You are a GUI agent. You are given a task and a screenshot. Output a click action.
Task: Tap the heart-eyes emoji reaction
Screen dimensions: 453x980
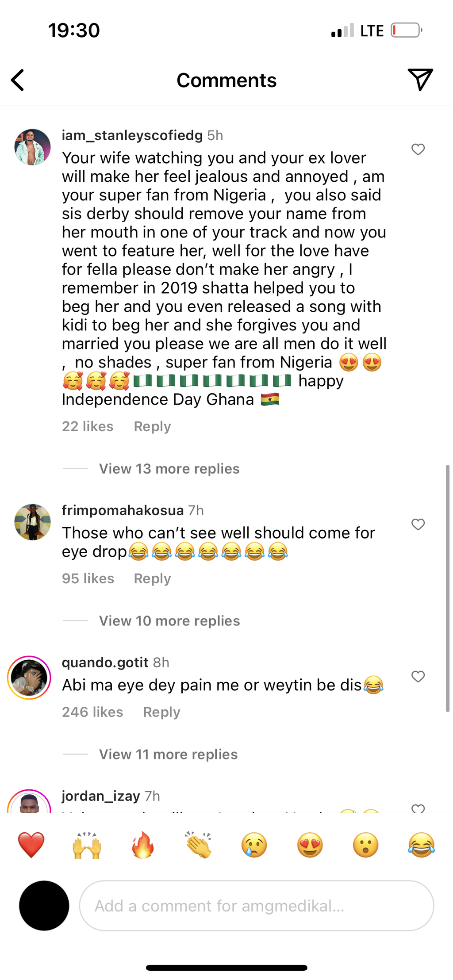click(x=309, y=845)
